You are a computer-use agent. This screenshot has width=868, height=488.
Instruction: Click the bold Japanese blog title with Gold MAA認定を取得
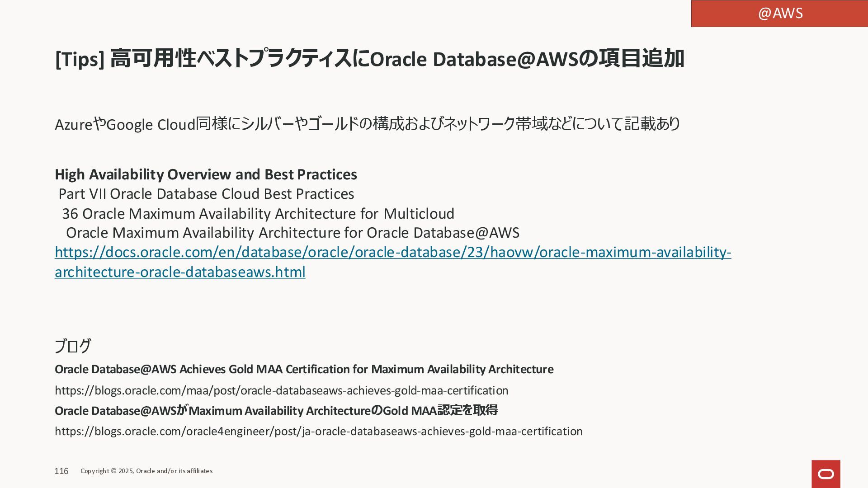[x=276, y=411]
